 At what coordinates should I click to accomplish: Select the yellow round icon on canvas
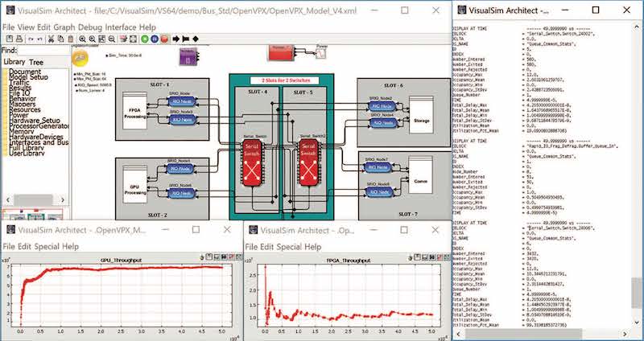(x=80, y=58)
